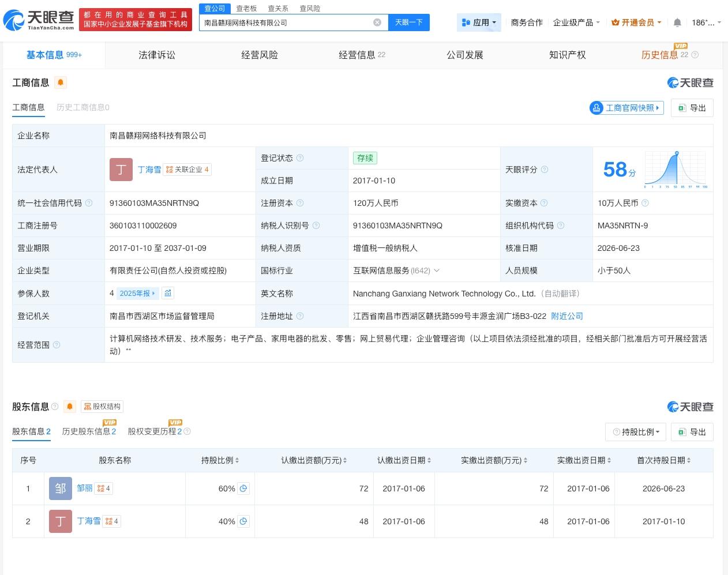
Task: Open the notification bell
Action: pyautogui.click(x=677, y=22)
